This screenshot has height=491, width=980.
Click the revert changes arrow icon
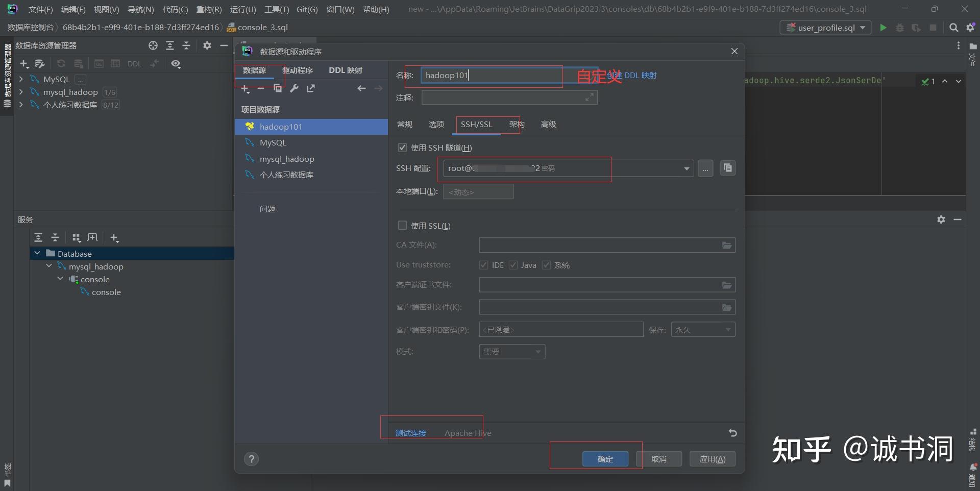coord(732,433)
